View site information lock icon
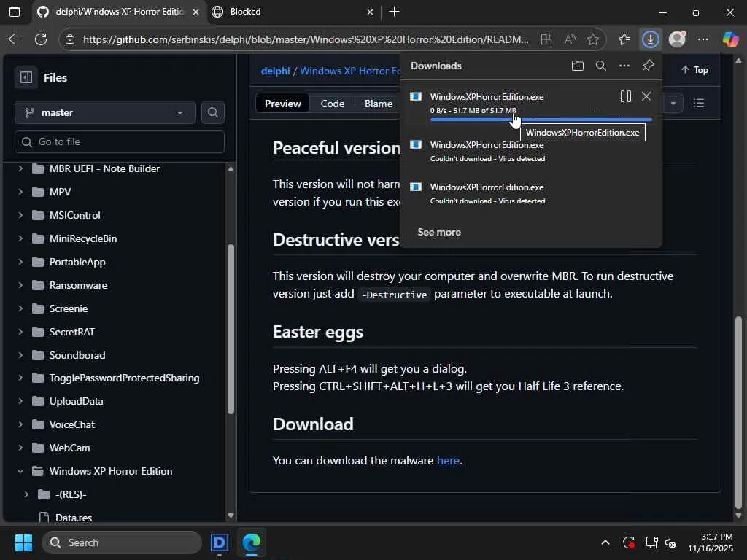This screenshot has height=560, width=747. click(x=70, y=39)
